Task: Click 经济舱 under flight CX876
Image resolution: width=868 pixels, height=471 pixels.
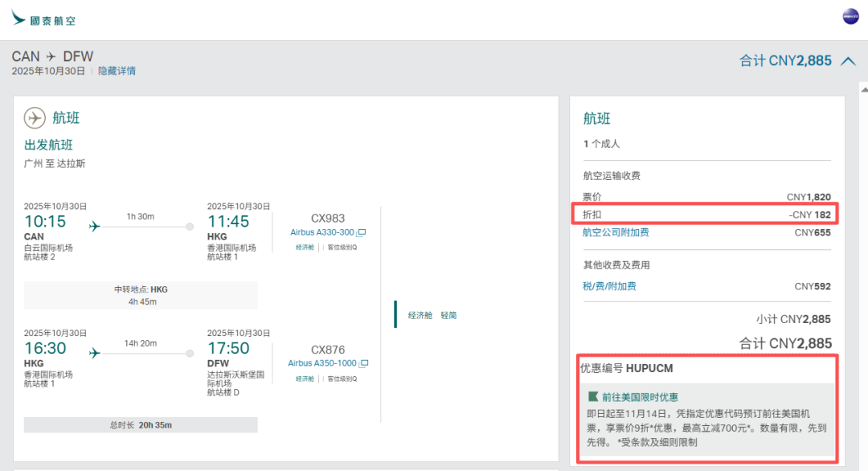Action: click(x=305, y=379)
